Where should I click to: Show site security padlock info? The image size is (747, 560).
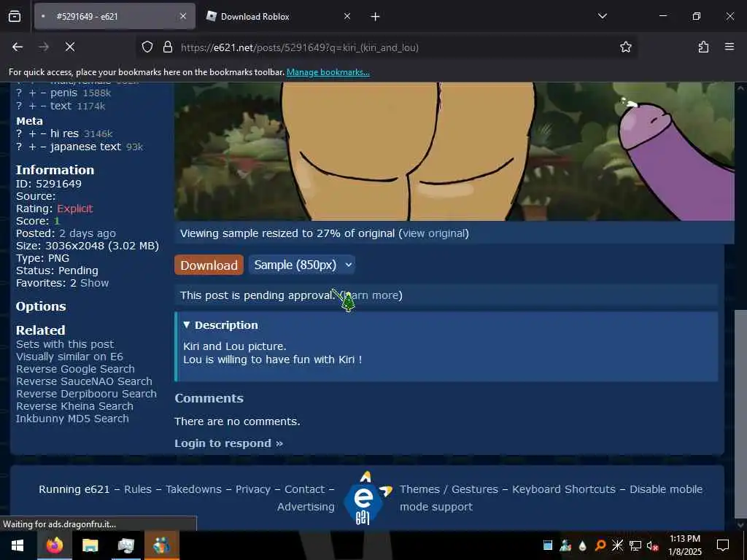[x=168, y=47]
